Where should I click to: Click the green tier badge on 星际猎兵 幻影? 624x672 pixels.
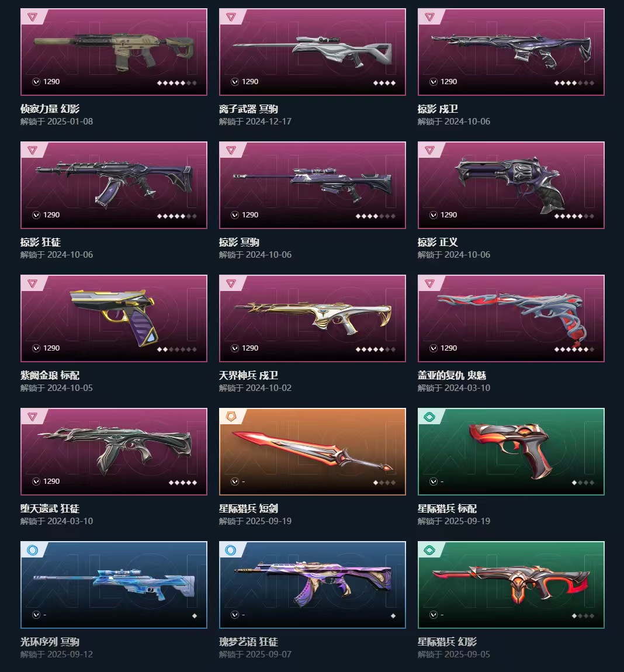click(x=429, y=550)
